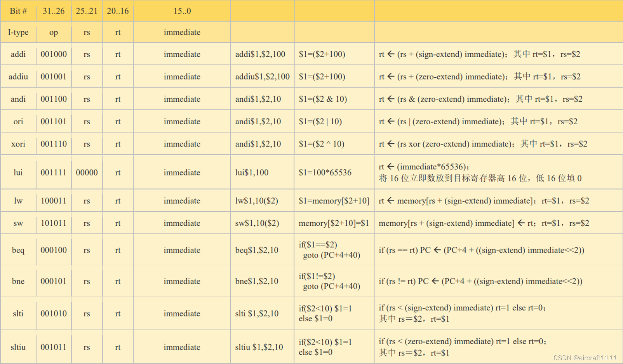
Task: Click xori 'rs xor (zero-extend)' description
Action: tap(483, 144)
